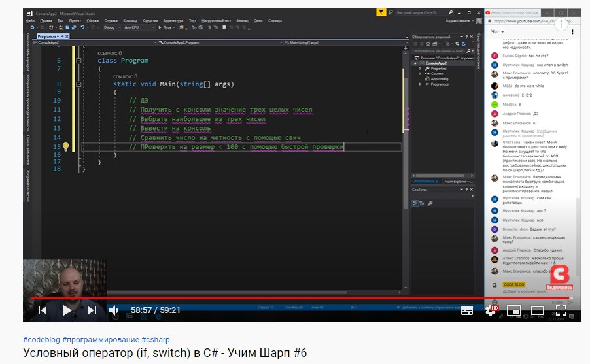This screenshot has width=590, height=364.
Task: Click the bookmark icon in the toolbar
Action: click(x=224, y=27)
